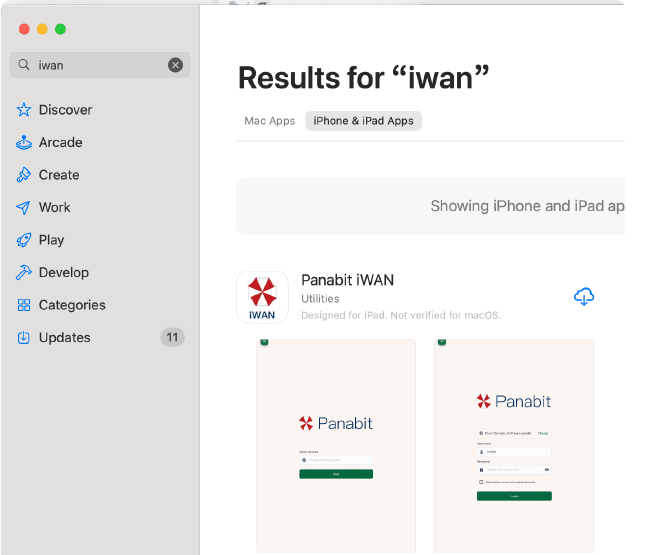The width and height of the screenshot is (660, 555).
Task: Click the Categories grid icon
Action: tap(24, 305)
